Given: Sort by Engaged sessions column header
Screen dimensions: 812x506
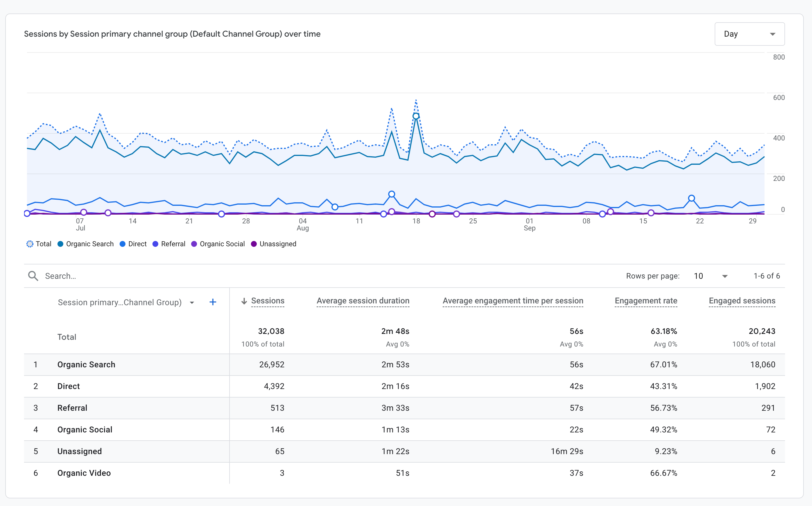Looking at the screenshot, I should [742, 301].
